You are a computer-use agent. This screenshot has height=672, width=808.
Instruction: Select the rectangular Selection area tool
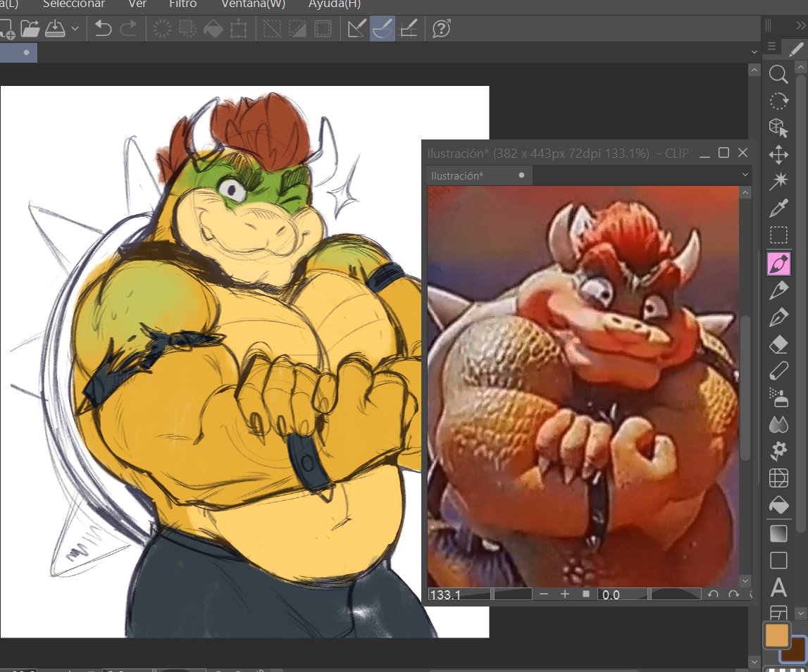pos(778,235)
